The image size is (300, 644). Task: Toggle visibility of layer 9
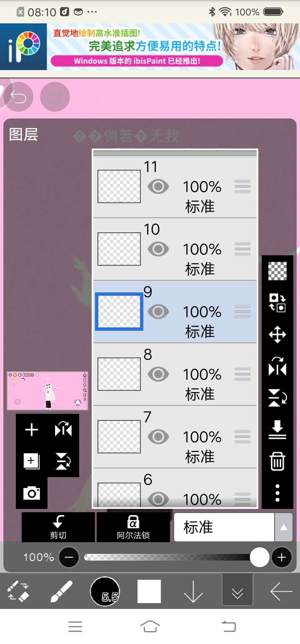click(x=158, y=312)
